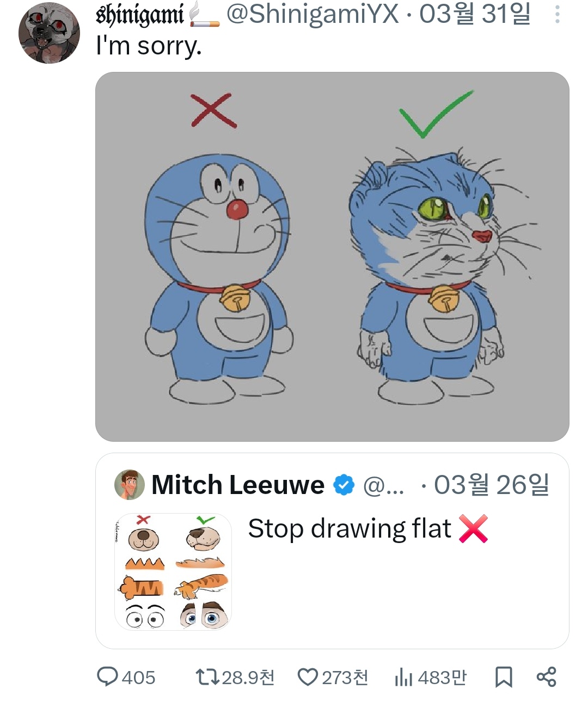
Task: View tweet analytics bar chart icon
Action: 403,677
